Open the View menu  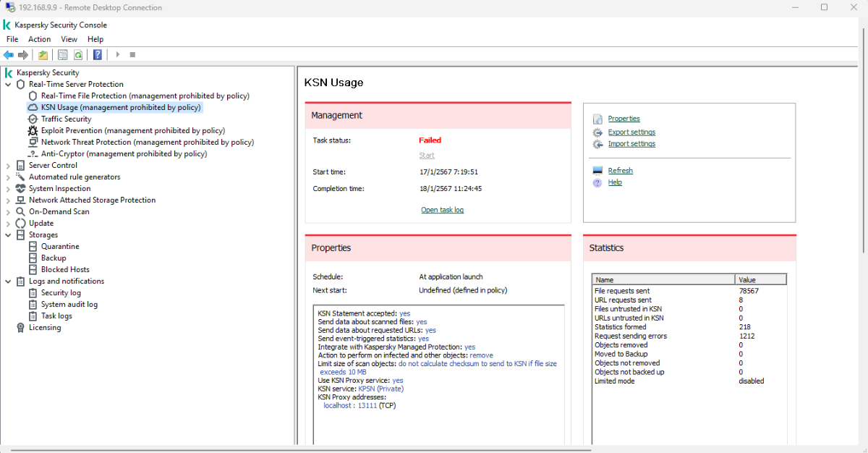click(x=69, y=39)
